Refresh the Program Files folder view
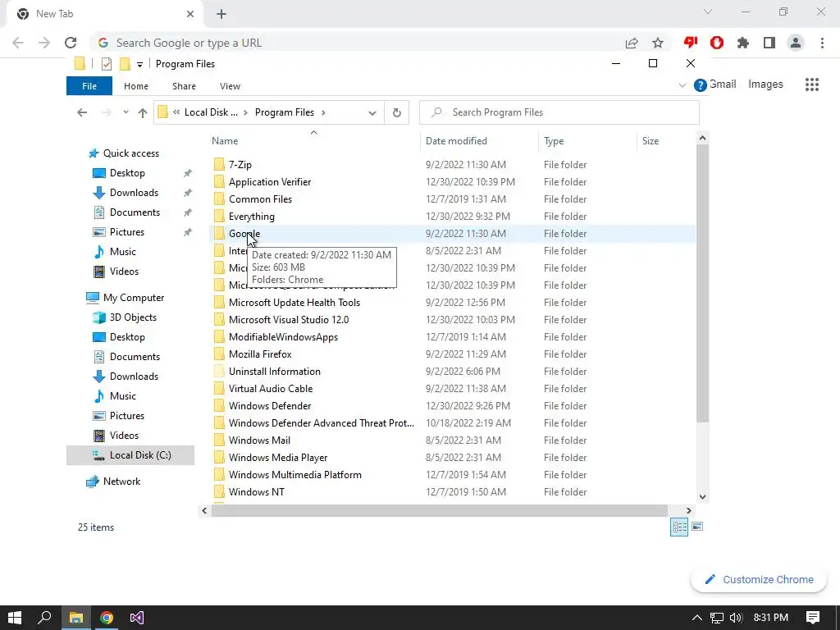Viewport: 840px width, 630px height. click(x=396, y=112)
